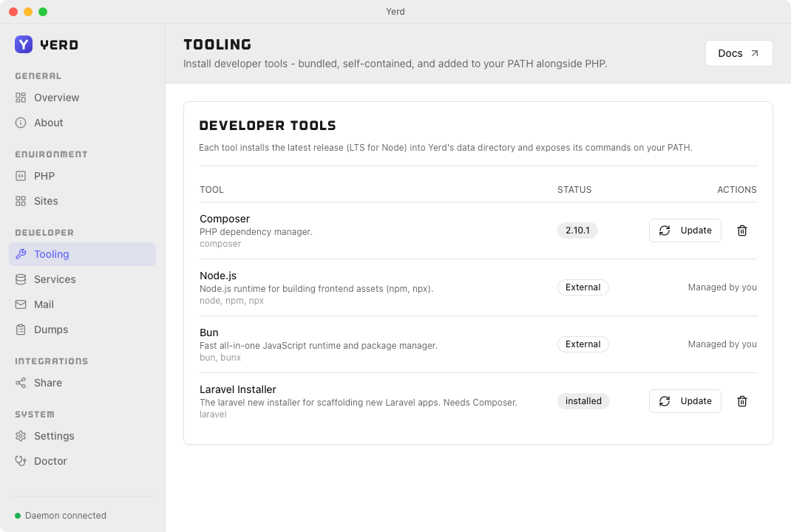
Task: Click the Share nodes icon
Action: (21, 383)
